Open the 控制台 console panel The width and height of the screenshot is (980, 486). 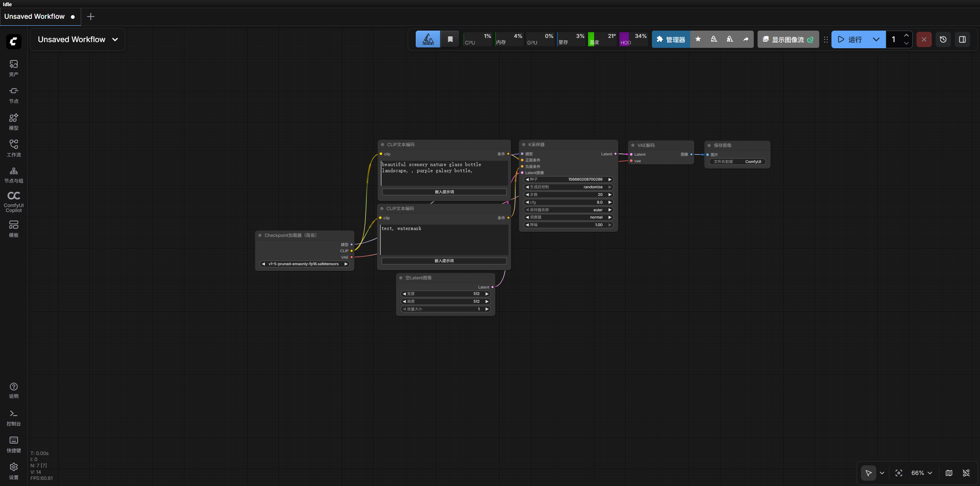click(x=14, y=418)
